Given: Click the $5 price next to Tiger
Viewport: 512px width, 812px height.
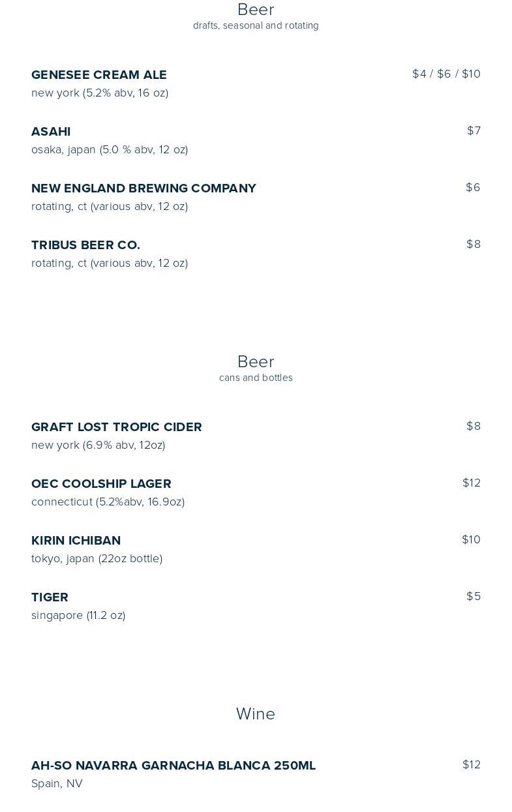Looking at the screenshot, I should [474, 597].
